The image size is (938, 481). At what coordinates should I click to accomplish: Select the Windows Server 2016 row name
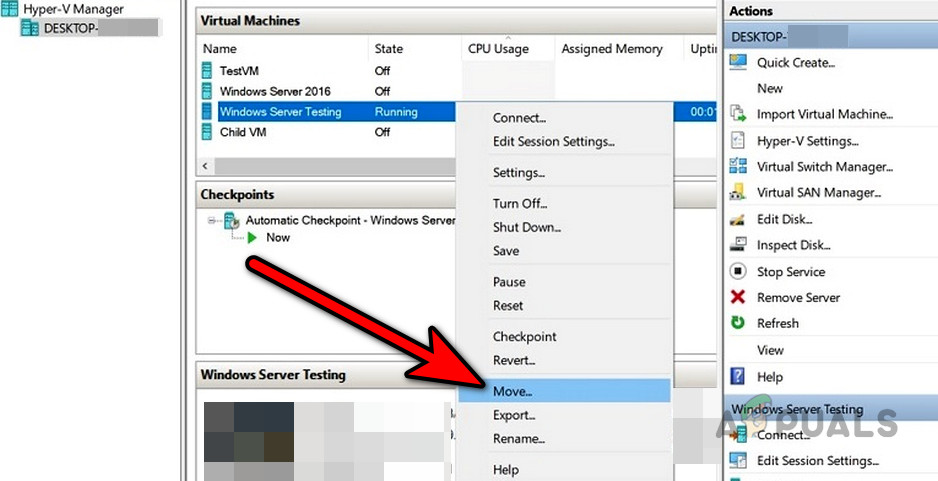click(x=275, y=92)
